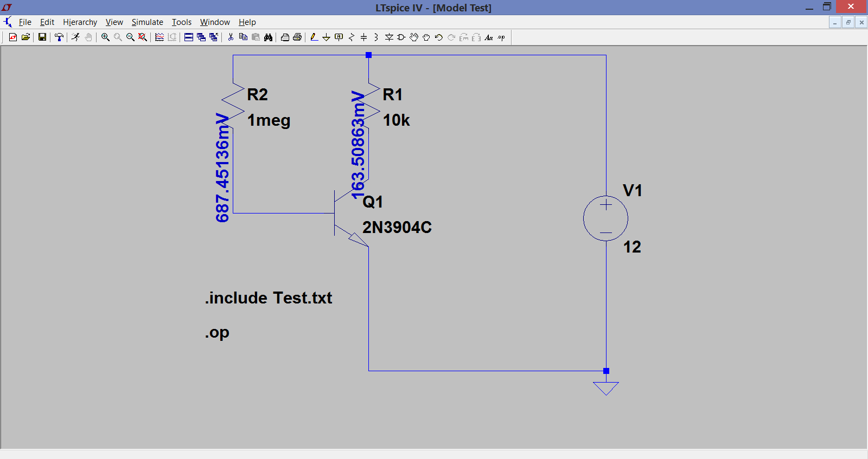
Task: Click the .include Test.txt directive
Action: [269, 298]
